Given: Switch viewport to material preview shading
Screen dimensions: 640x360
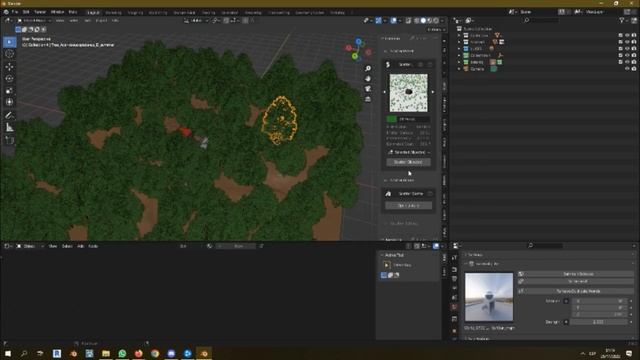Looking at the screenshot, I should click(429, 20).
